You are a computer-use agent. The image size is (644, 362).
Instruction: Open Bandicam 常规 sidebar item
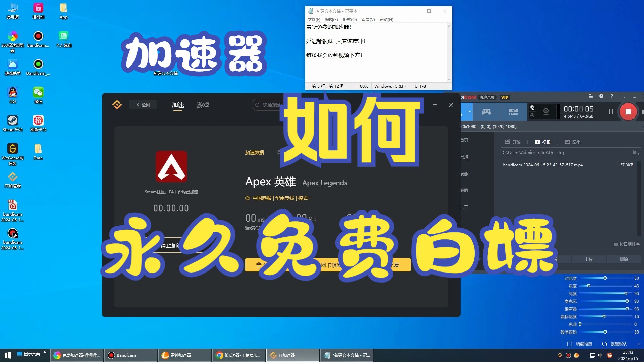(464, 157)
